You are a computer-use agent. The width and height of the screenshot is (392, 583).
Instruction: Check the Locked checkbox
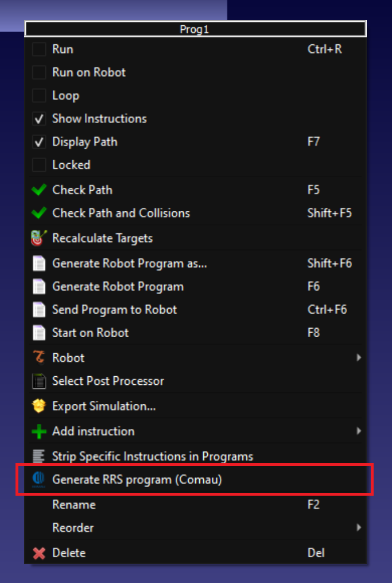point(39,165)
